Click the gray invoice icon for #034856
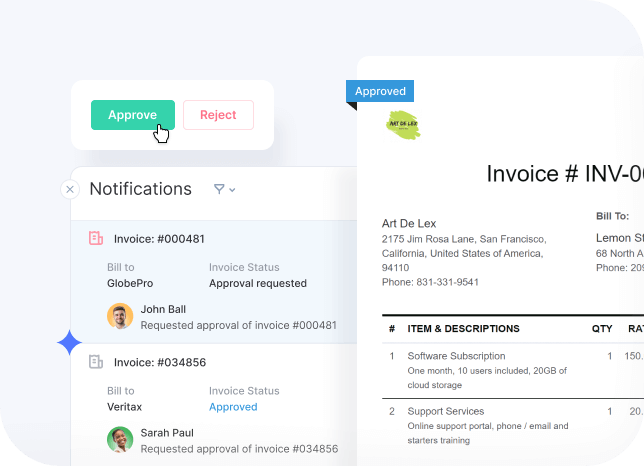 click(x=96, y=362)
